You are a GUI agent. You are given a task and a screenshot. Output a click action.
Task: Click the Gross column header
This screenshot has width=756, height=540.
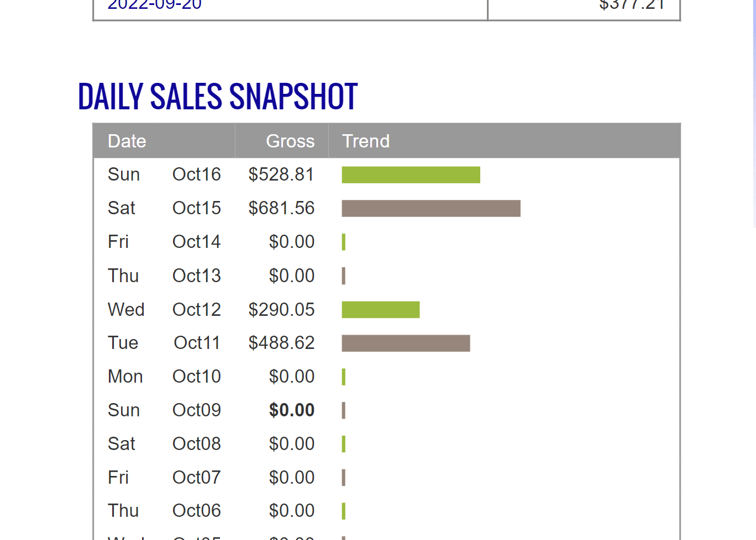coord(290,141)
